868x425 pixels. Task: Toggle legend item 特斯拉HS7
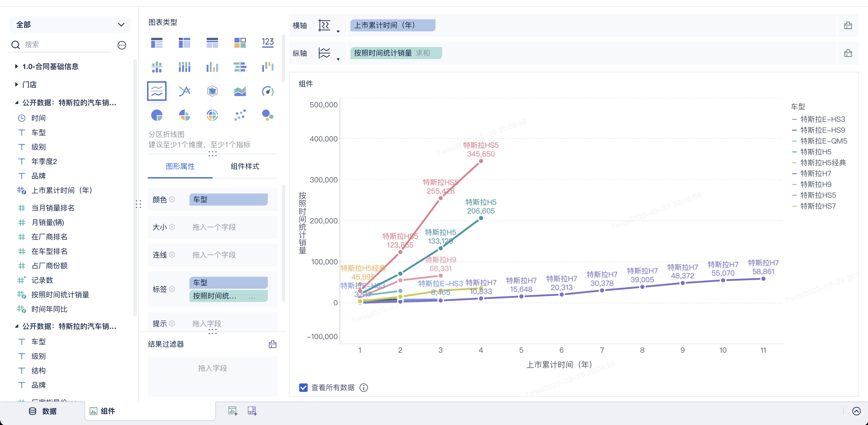[x=814, y=206]
